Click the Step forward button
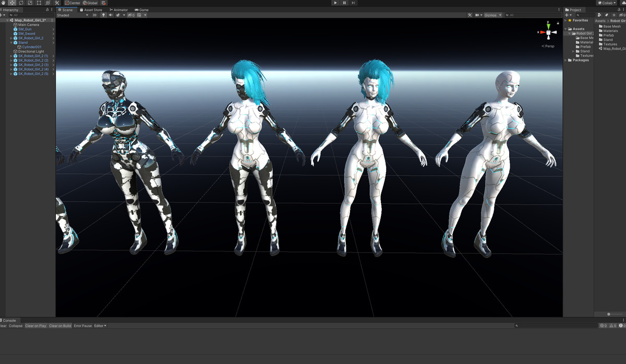This screenshot has height=364, width=626. click(x=353, y=3)
